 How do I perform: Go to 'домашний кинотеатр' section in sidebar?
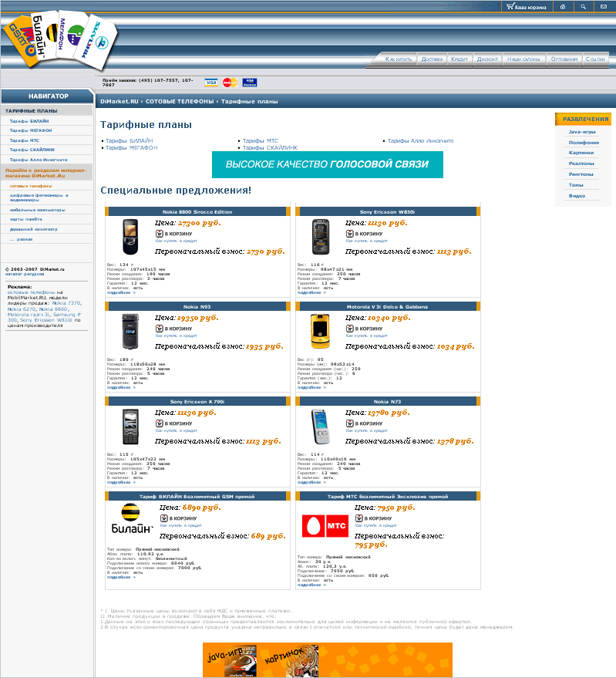33,229
